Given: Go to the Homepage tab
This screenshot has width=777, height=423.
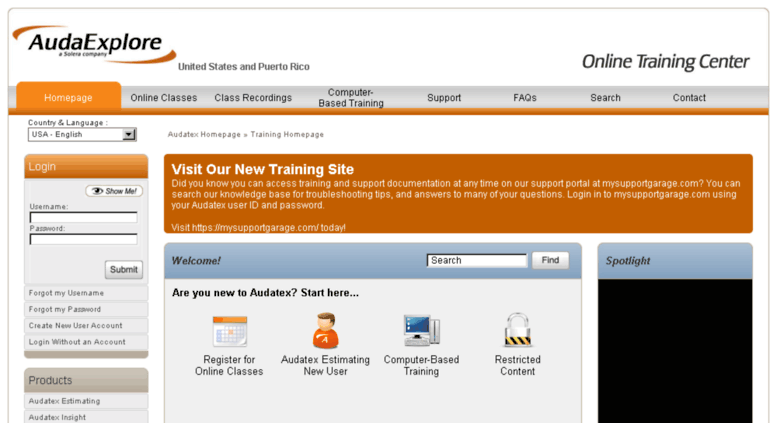Looking at the screenshot, I should pyautogui.click(x=68, y=98).
